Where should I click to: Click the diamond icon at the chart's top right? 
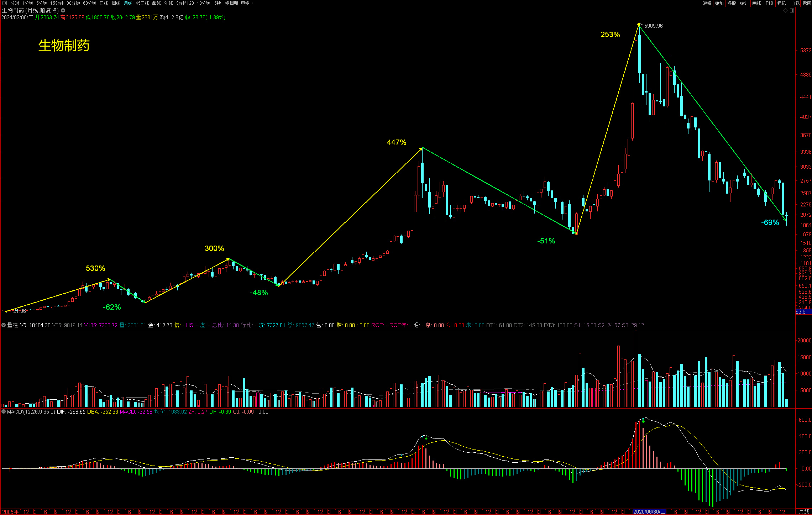[x=786, y=11]
